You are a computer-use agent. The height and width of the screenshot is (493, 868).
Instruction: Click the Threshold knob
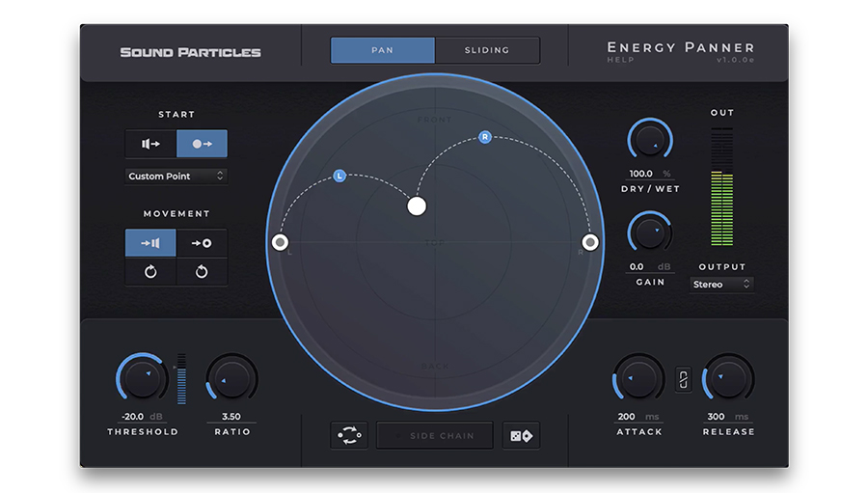143,378
